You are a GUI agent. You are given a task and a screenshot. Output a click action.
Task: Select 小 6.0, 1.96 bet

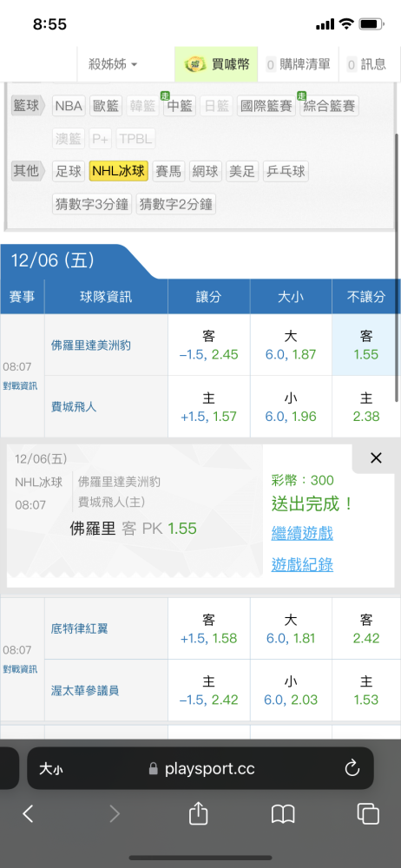pyautogui.click(x=291, y=407)
